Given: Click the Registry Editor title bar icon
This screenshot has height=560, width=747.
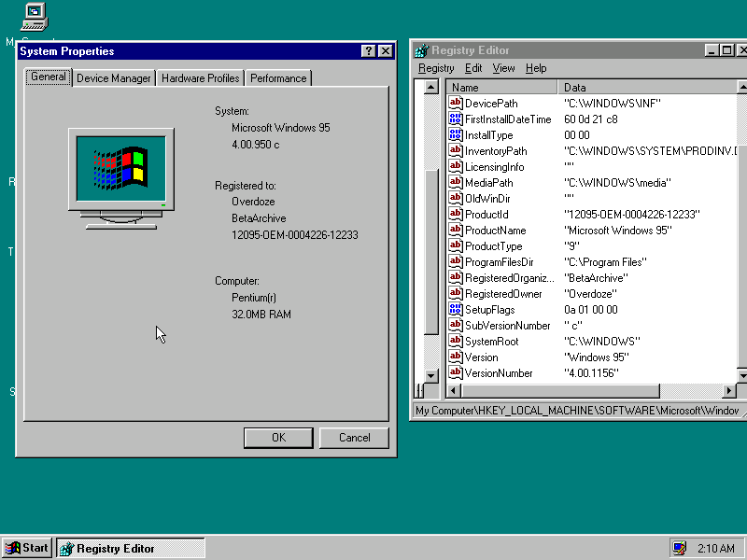Looking at the screenshot, I should 421,50.
